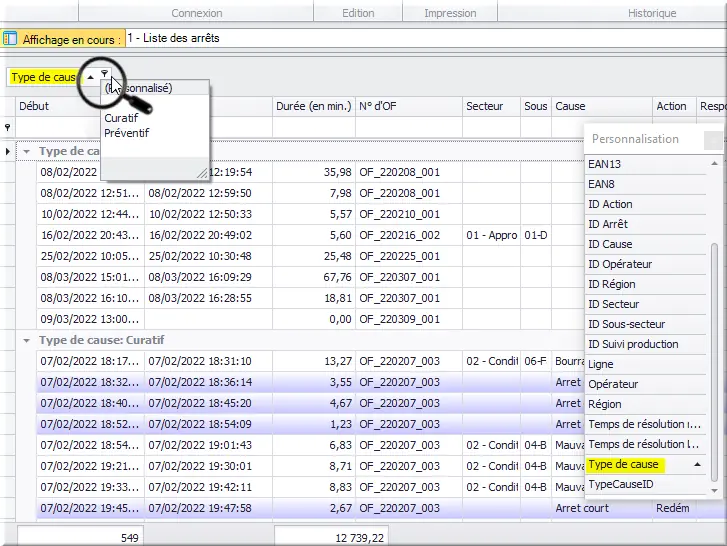Screen dimensions: 727x546
Task: Click the Redém action cell
Action: point(674,508)
